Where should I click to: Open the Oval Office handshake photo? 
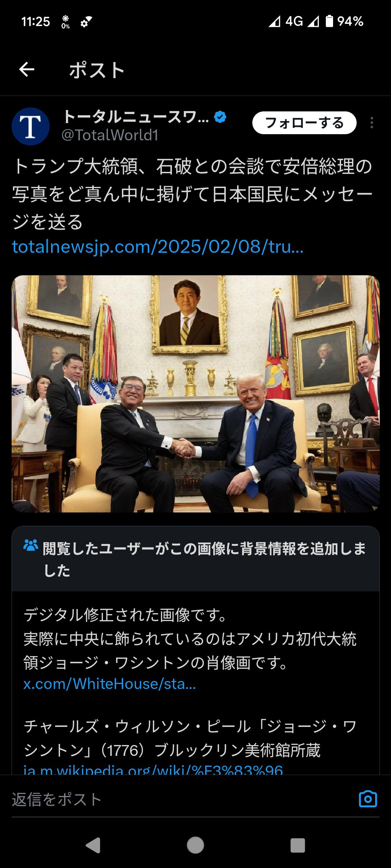[195, 394]
